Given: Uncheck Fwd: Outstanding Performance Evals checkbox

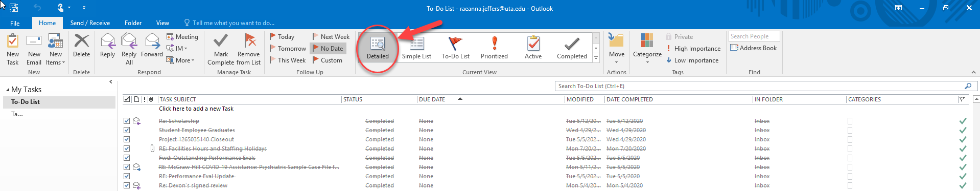Looking at the screenshot, I should click(127, 158).
